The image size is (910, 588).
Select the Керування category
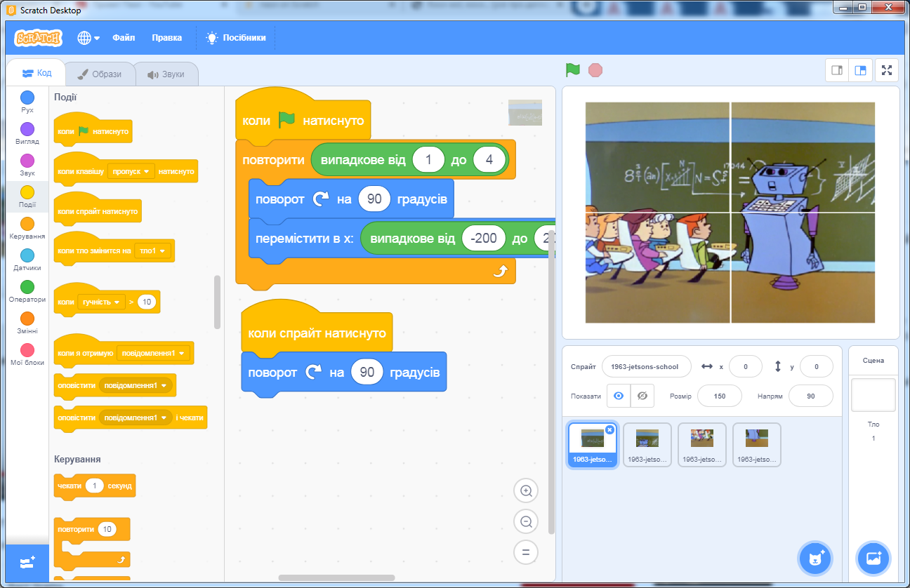(27, 228)
